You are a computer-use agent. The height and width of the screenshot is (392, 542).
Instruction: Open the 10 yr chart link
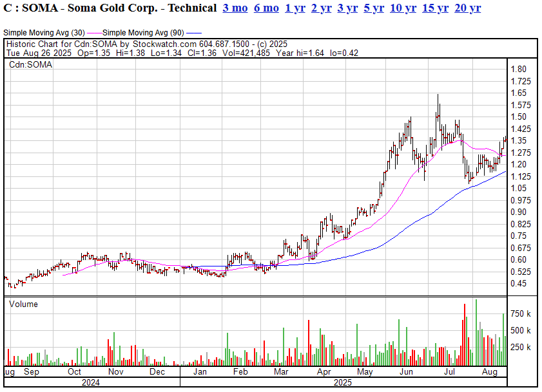[x=403, y=8]
